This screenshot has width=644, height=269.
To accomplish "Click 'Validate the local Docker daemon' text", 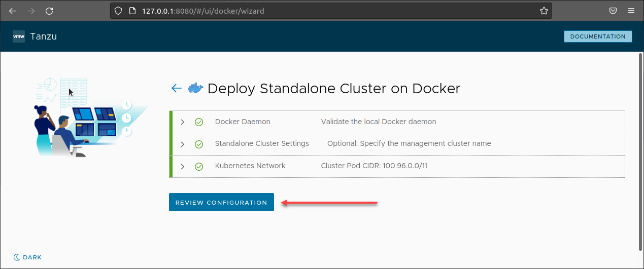I will coord(379,122).
